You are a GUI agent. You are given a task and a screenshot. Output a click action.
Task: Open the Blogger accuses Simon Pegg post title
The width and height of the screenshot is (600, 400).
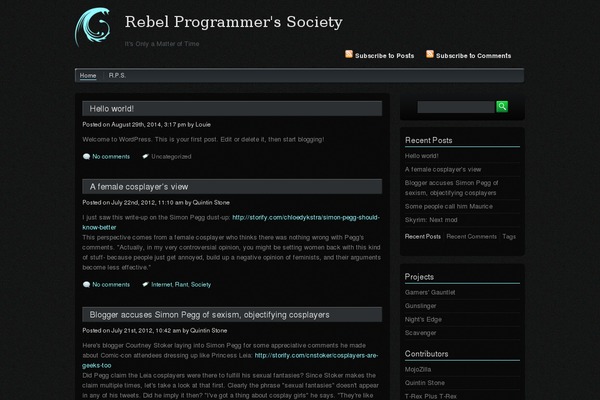(209, 315)
